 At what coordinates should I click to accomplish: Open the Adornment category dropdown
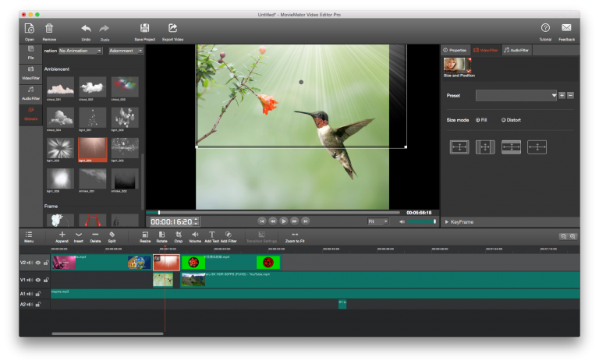[126, 51]
